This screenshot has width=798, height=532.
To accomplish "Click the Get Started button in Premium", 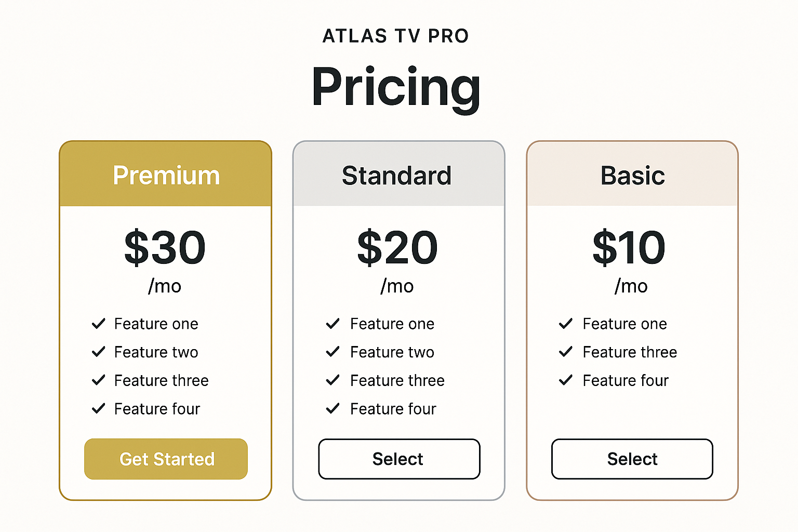I will [166, 459].
